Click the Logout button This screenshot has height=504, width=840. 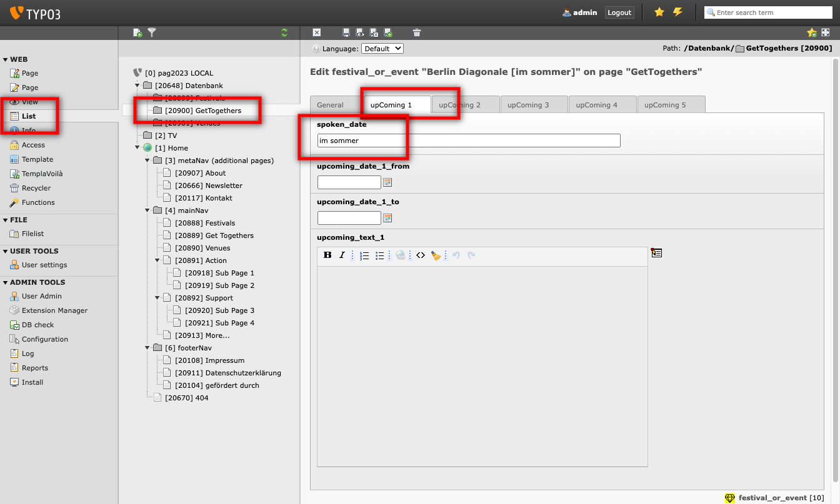tap(619, 12)
